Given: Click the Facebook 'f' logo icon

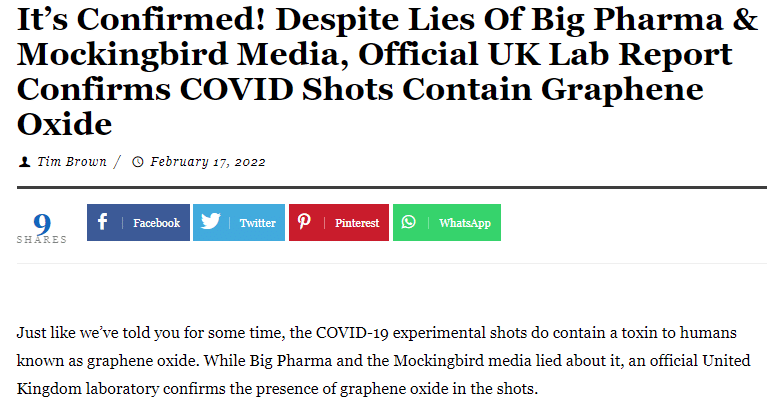Looking at the screenshot, I should [x=102, y=221].
